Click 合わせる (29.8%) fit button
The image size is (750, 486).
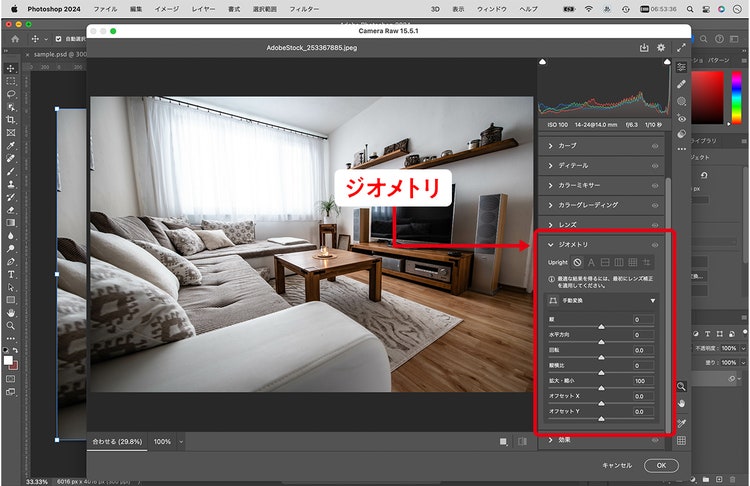tap(117, 442)
